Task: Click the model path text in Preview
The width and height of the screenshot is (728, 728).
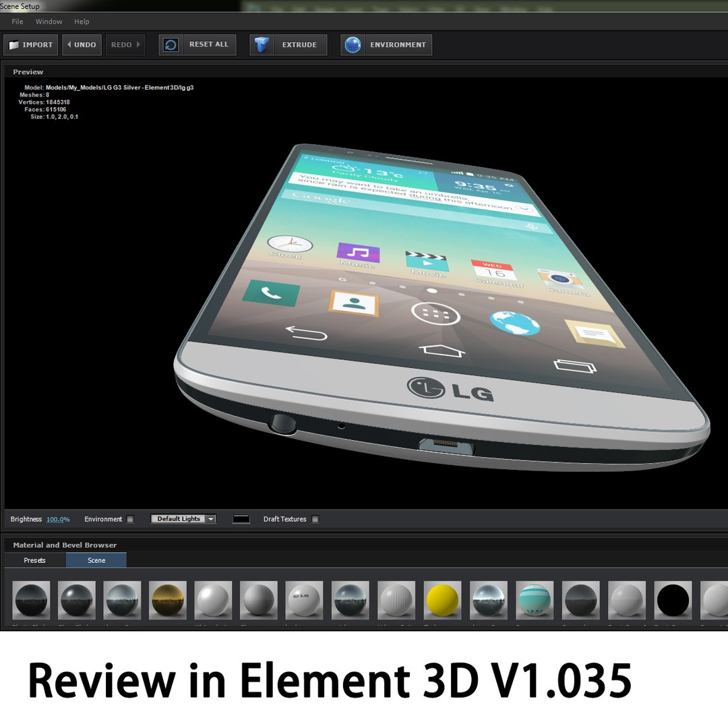Action: click(x=119, y=87)
